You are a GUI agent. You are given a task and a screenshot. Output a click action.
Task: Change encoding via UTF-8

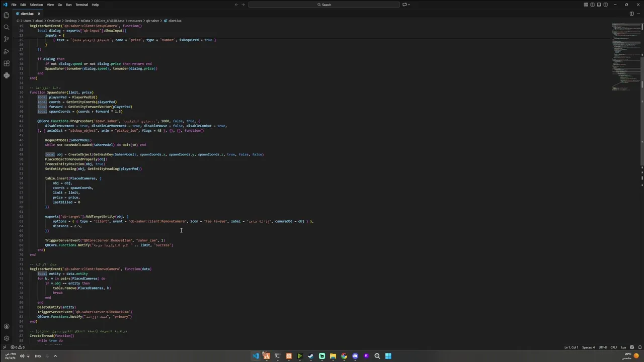(603, 347)
